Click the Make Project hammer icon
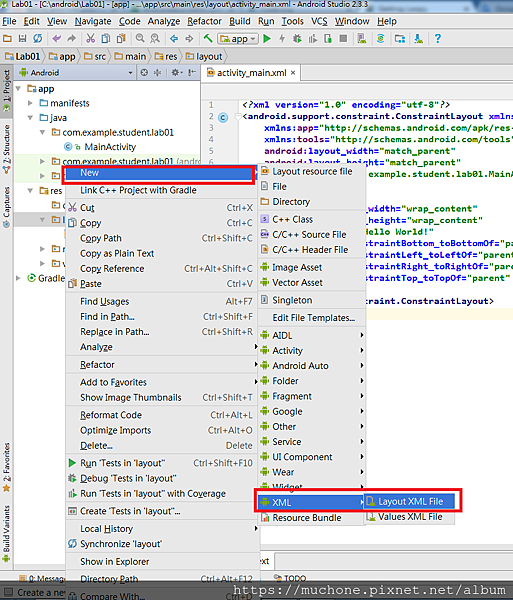Screen dimensions: 513x600 208,38
